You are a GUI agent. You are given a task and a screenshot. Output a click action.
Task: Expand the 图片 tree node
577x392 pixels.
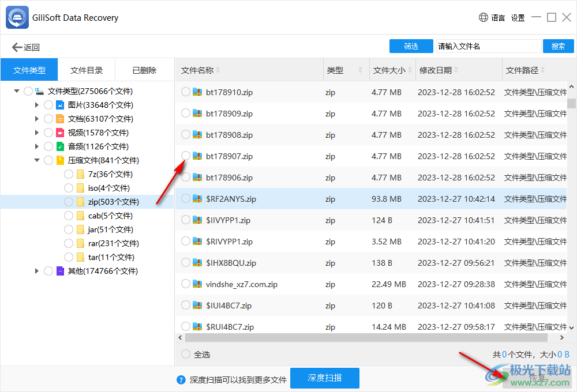coord(37,104)
